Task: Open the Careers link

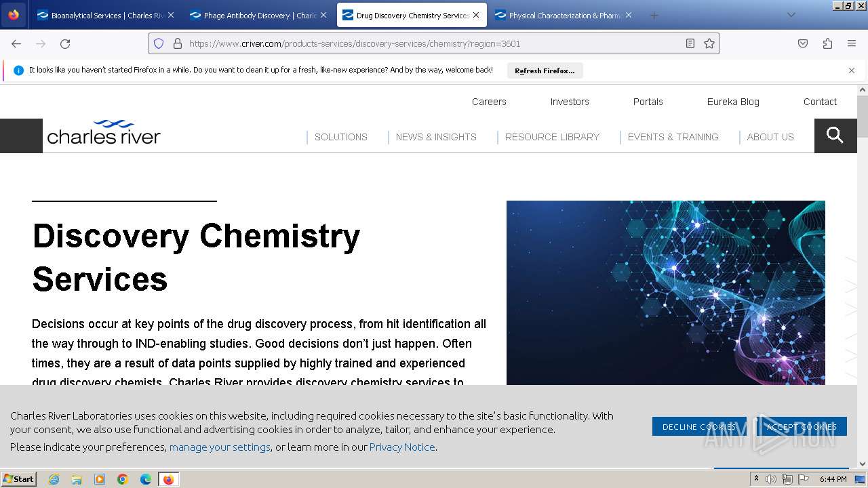Action: (x=489, y=102)
